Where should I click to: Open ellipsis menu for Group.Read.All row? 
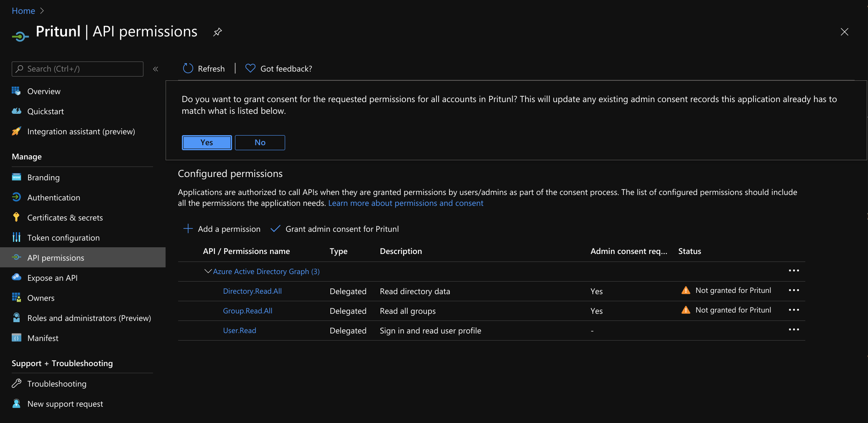[x=794, y=310]
